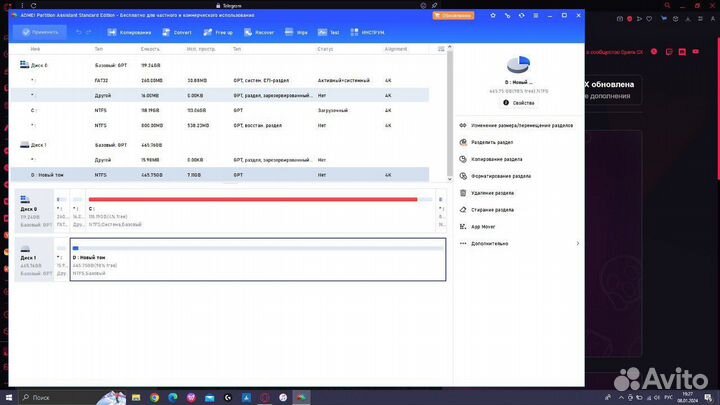Open the Копирование (Clone) toolbar menu

pyautogui.click(x=129, y=32)
